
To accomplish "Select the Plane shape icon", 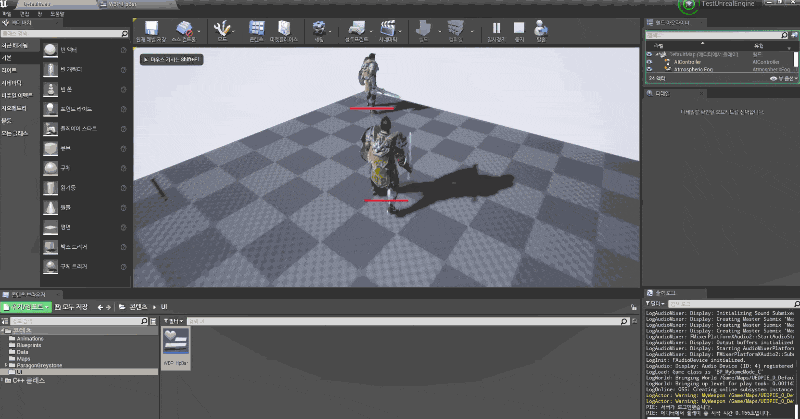I will [x=50, y=227].
